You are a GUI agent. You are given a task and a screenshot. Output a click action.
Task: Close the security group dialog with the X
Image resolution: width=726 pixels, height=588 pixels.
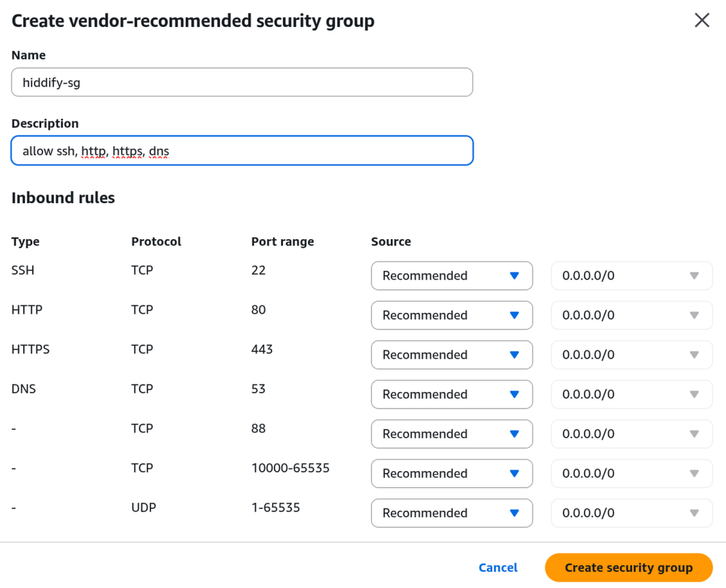click(x=701, y=20)
